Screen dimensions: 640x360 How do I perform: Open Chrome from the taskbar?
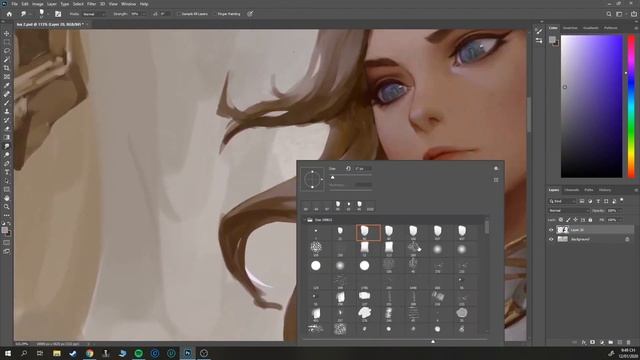pos(89,353)
